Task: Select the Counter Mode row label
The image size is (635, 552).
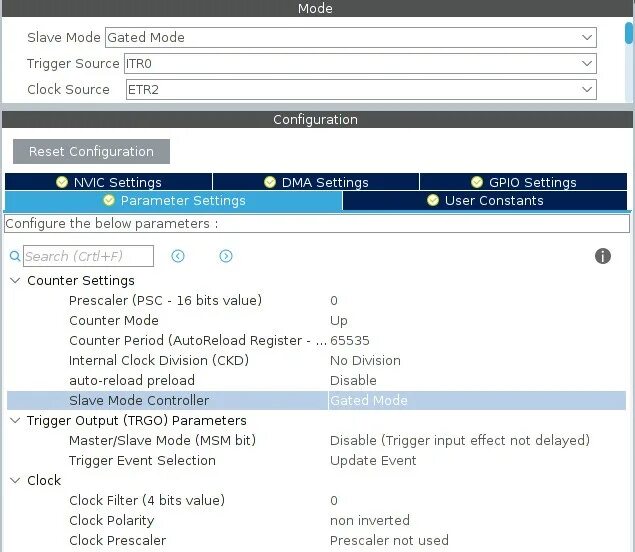Action: [x=114, y=320]
